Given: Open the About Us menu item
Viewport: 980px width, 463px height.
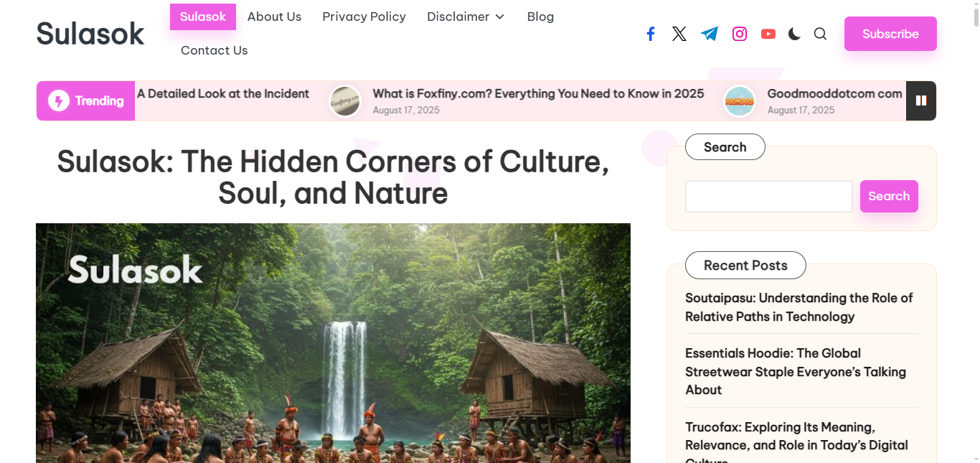Looking at the screenshot, I should coord(274,17).
